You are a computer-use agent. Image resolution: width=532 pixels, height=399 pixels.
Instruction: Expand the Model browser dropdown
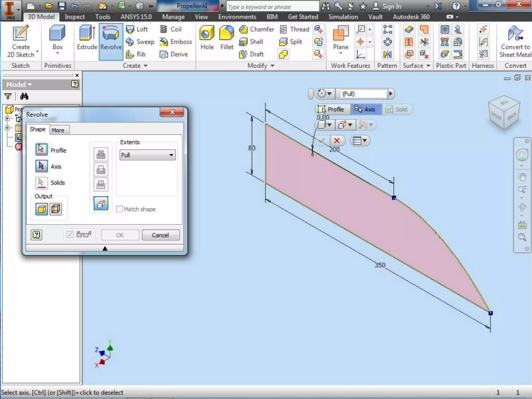coord(19,85)
